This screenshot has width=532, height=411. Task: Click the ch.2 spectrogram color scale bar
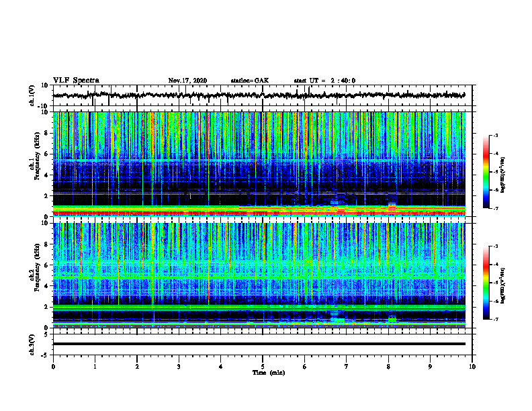click(x=486, y=283)
